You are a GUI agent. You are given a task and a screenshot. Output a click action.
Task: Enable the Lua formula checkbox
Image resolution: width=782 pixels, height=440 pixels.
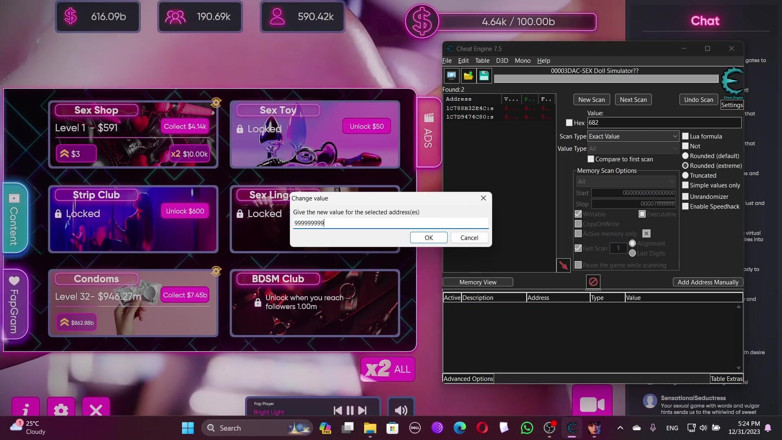click(685, 136)
